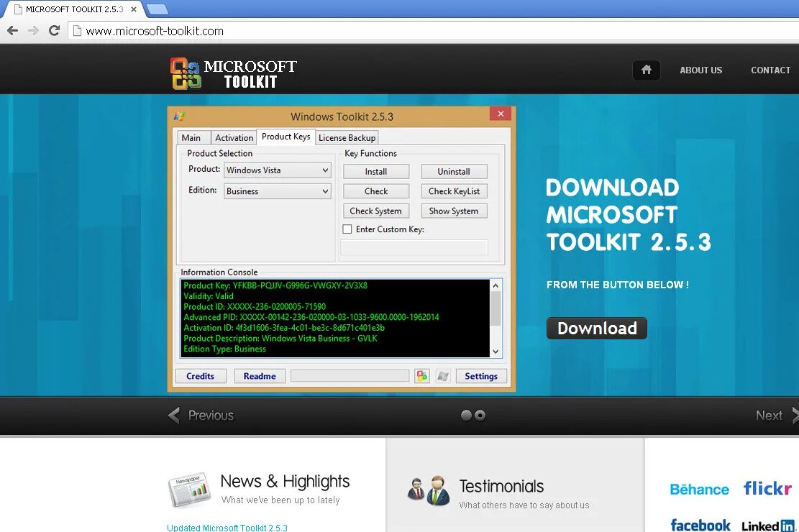Image resolution: width=799 pixels, height=532 pixels.
Task: Click the Testimonials people icon
Action: [429, 490]
